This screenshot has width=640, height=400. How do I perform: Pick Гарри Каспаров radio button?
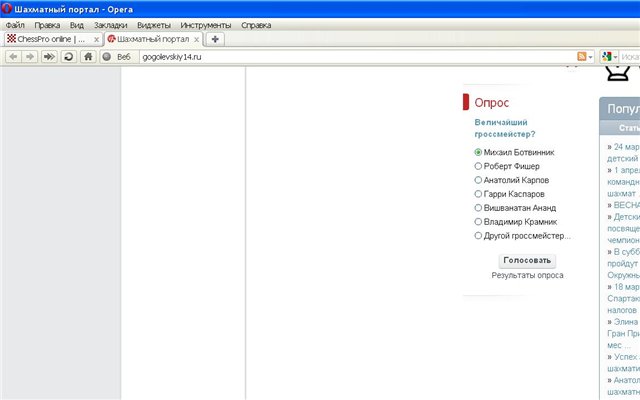[479, 194]
